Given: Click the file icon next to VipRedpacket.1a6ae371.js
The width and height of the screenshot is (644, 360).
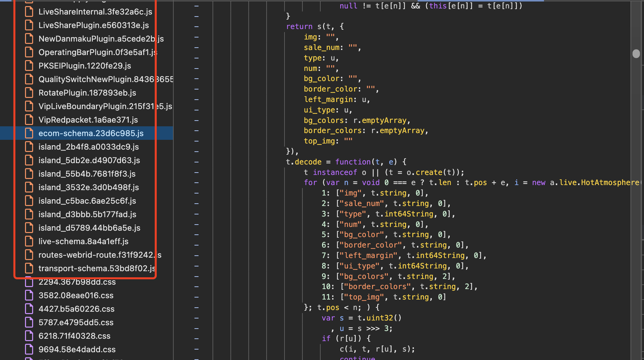Looking at the screenshot, I should [x=29, y=119].
